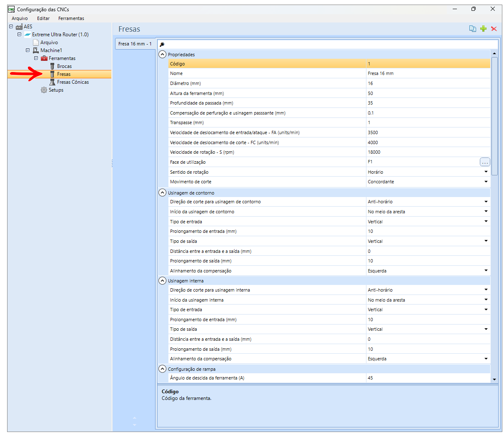Open Alinhamento da compensação dropdown in Usinagem interna
Image resolution: width=504 pixels, height=437 pixels.
[486, 359]
